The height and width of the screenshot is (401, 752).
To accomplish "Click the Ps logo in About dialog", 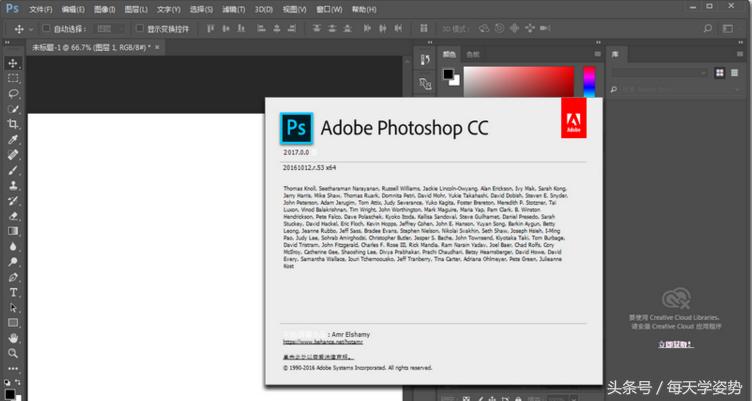I will (296, 128).
